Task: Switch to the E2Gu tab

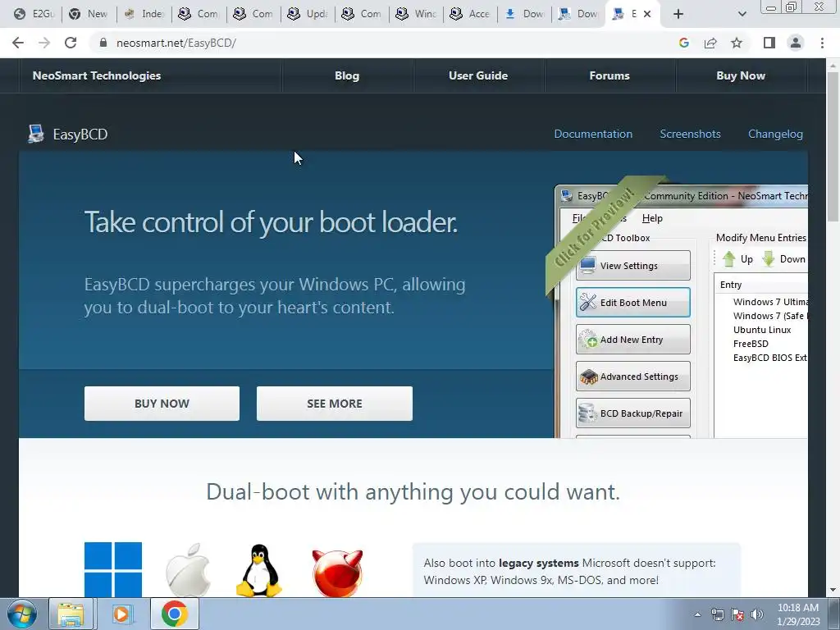Action: pyautogui.click(x=34, y=14)
